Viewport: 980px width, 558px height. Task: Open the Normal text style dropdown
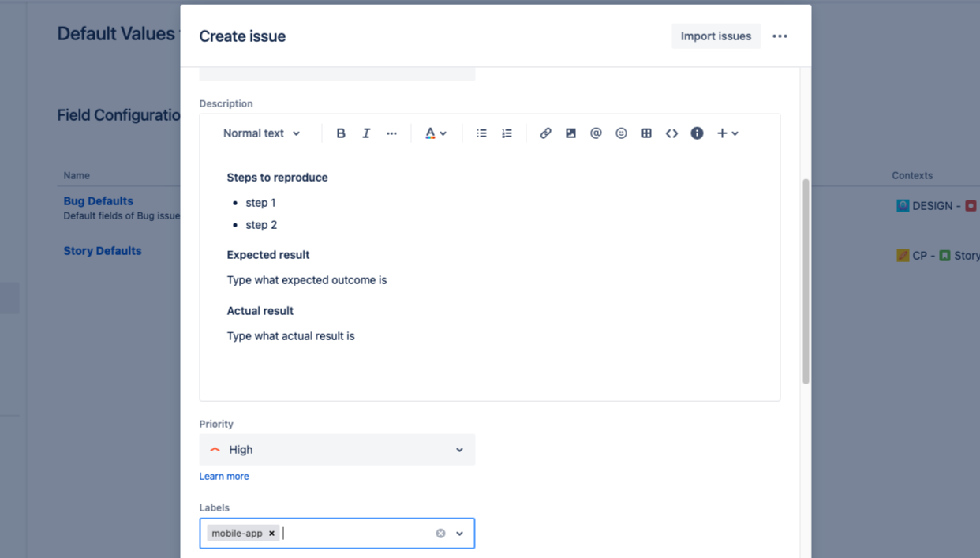click(x=261, y=133)
